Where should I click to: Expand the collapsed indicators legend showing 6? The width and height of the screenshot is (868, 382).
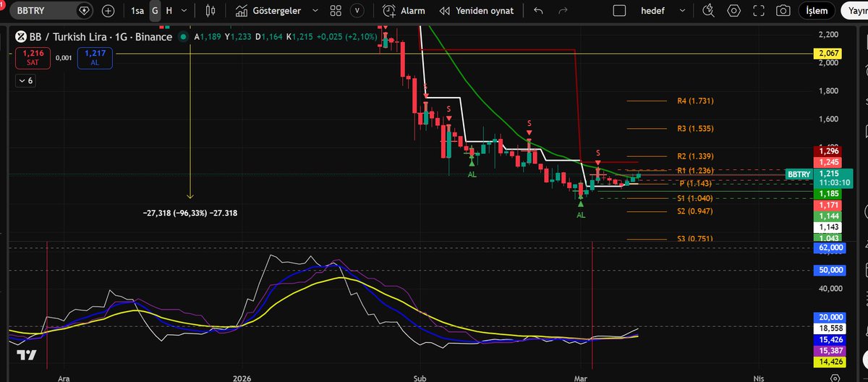(x=25, y=81)
